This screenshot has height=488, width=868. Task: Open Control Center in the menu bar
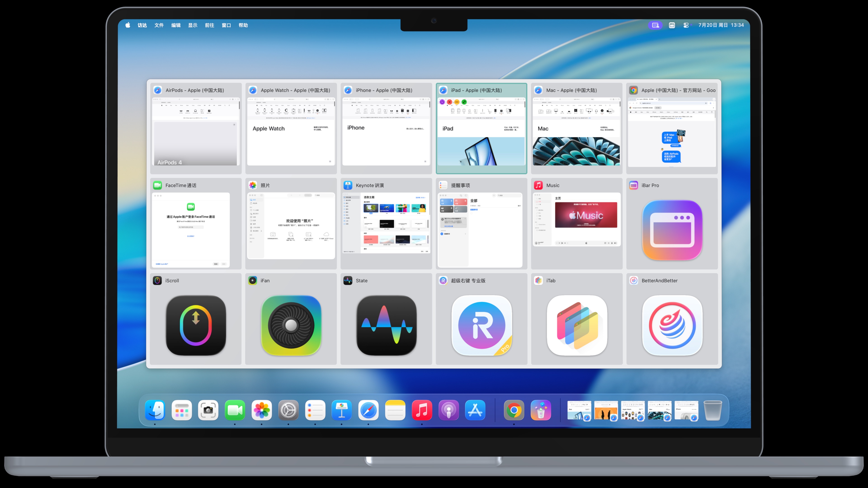[x=686, y=25]
